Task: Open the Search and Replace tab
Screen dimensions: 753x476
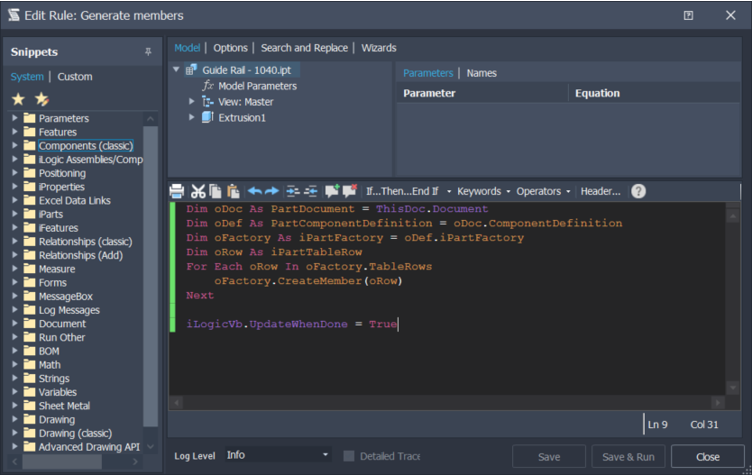Action: pos(304,48)
